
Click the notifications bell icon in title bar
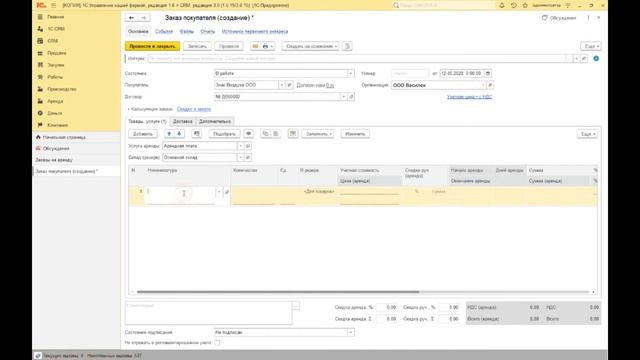coord(502,5)
